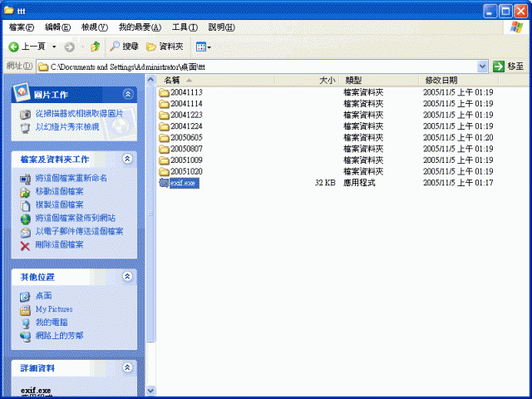Open 我的電腦 link
Screen dimensions: 532x399
[52, 323]
